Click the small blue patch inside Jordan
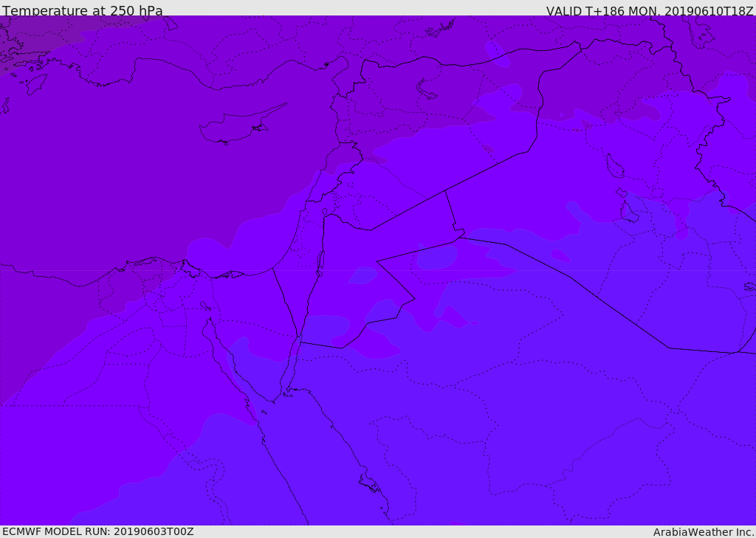Screen dimensions: 756x538 click(x=362, y=275)
